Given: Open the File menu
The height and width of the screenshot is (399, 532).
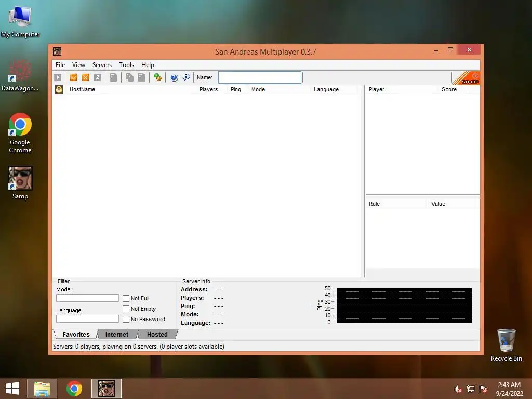Looking at the screenshot, I should [60, 65].
